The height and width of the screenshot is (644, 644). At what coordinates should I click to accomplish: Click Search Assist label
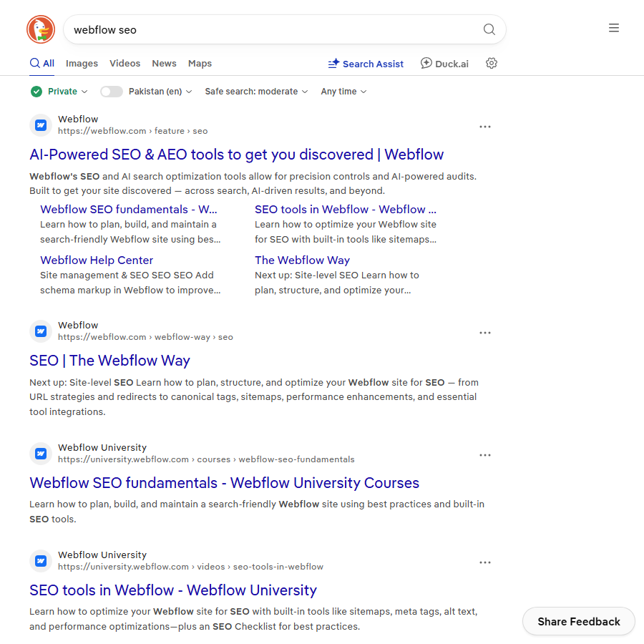[x=373, y=64]
